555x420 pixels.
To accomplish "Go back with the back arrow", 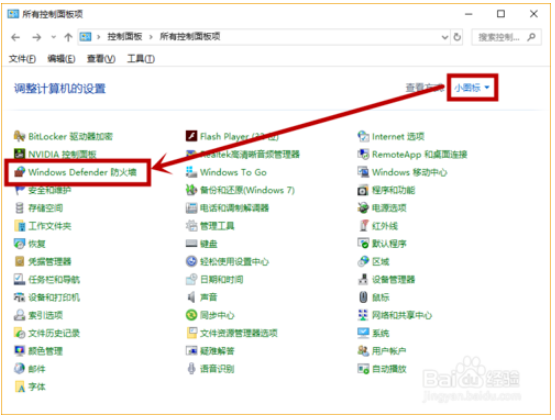I will point(16,37).
